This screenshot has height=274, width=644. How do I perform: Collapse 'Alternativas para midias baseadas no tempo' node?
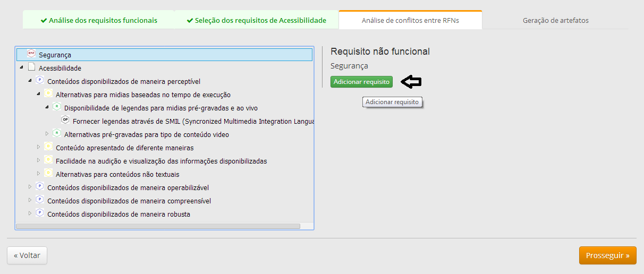coord(38,95)
